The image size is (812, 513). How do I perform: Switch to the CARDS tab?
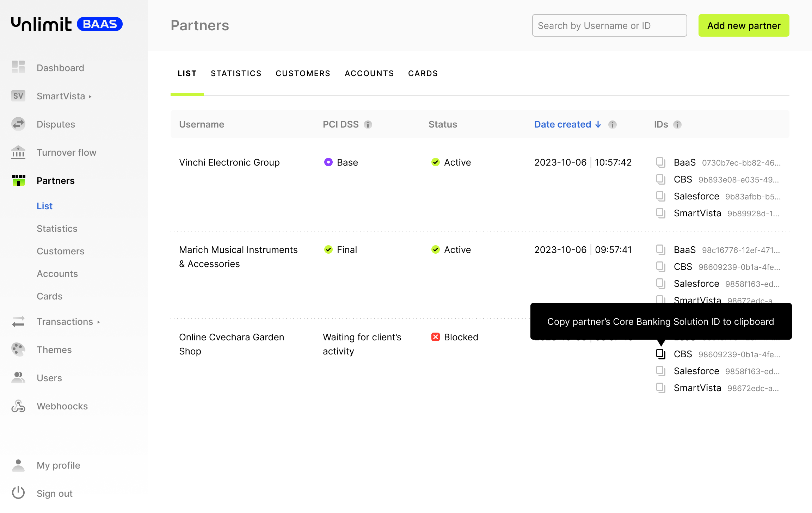[x=423, y=73]
